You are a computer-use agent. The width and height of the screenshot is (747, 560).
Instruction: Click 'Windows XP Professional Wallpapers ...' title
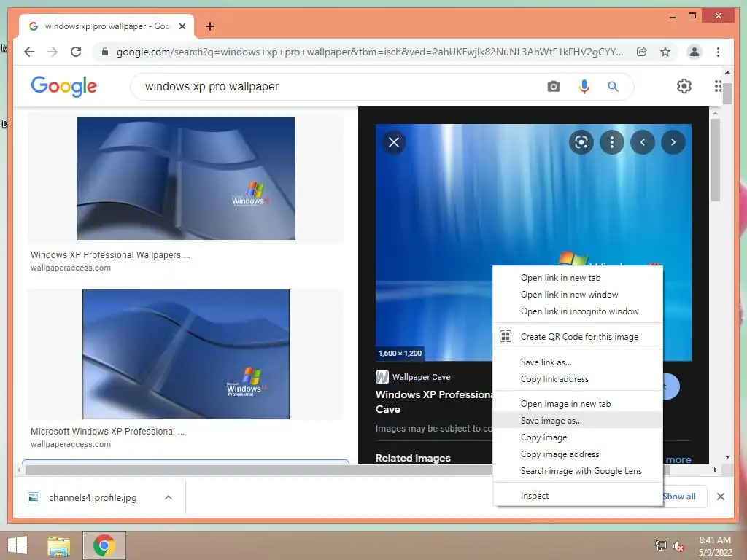coord(110,255)
